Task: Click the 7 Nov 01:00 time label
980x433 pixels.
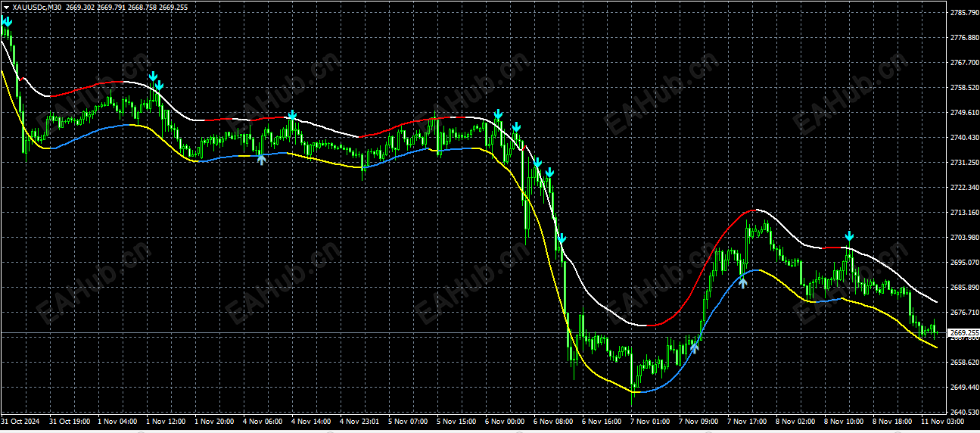Action: pos(652,422)
